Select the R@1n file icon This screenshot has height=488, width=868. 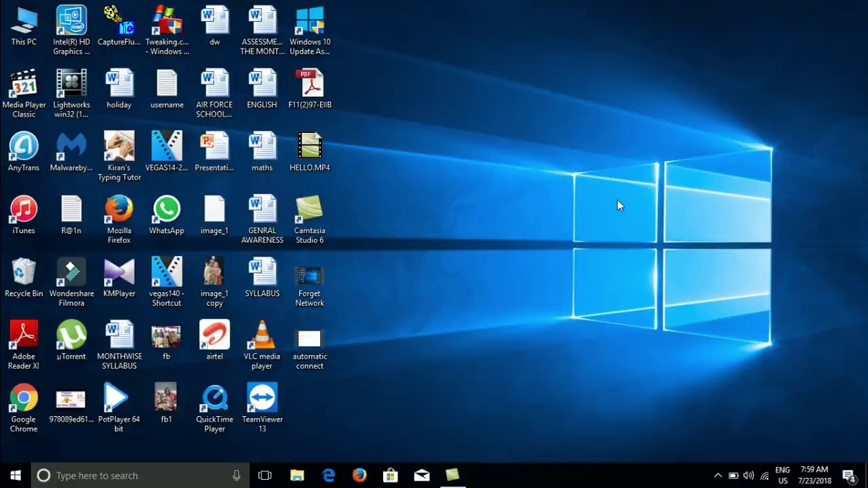point(71,215)
